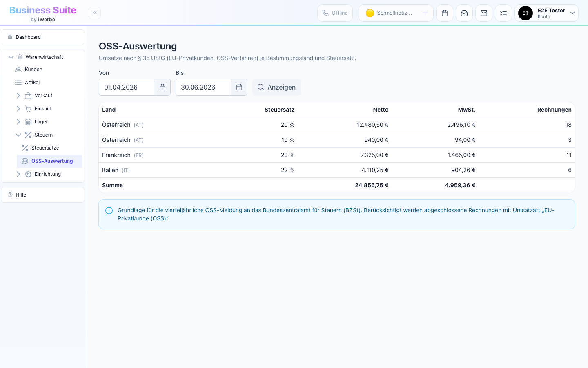The height and width of the screenshot is (368, 588).
Task: Expand the Einrichtung submenu chevron
Action: point(18,174)
